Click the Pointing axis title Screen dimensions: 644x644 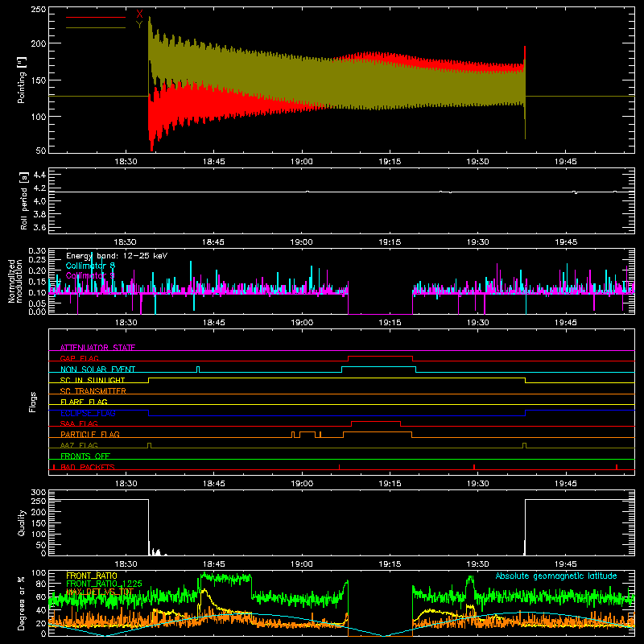(22, 80)
